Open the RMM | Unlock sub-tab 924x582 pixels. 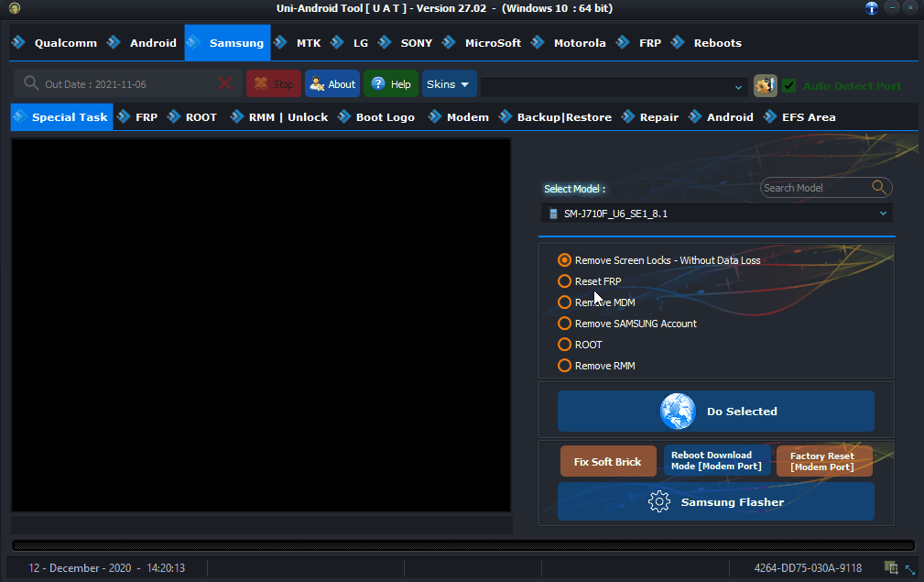[x=279, y=116]
